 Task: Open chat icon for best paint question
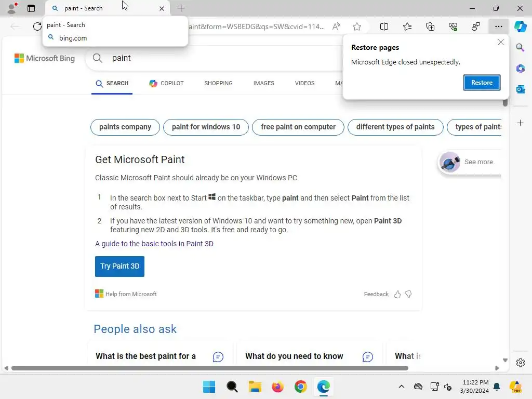pyautogui.click(x=218, y=357)
